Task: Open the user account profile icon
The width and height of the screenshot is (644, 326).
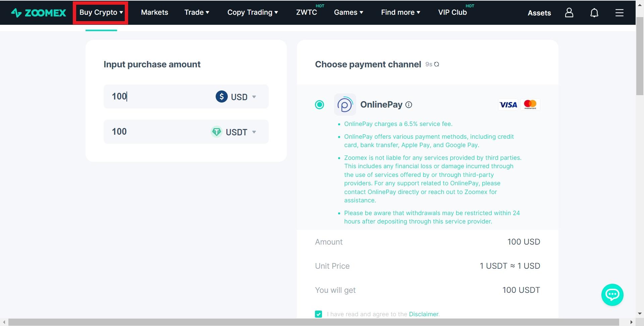Action: coord(569,13)
